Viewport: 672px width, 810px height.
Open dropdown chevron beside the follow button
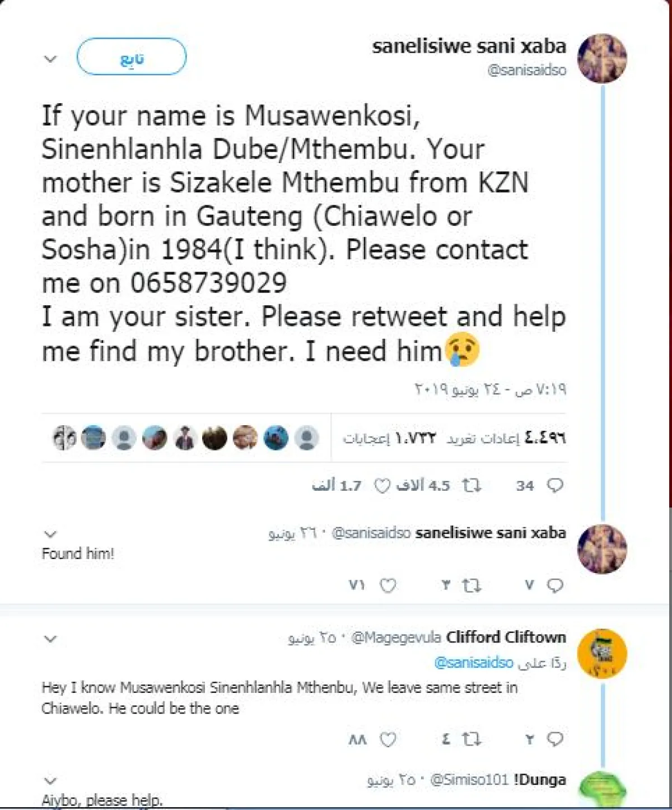(50, 59)
